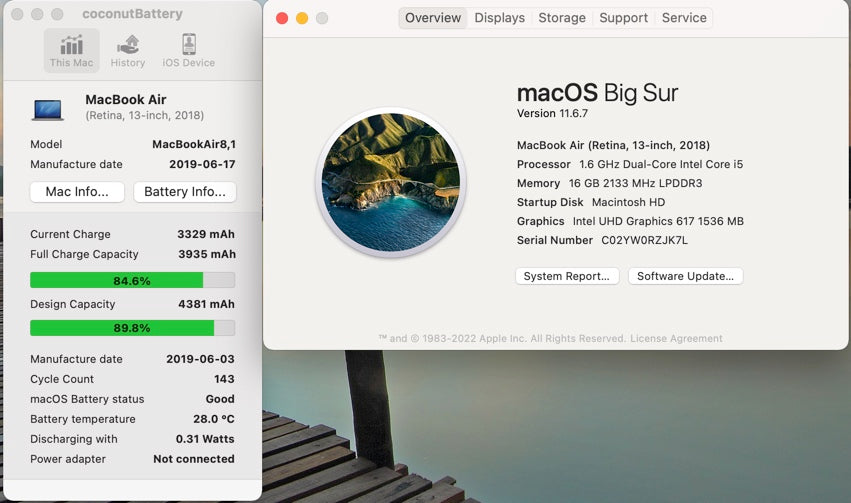Select the Macintosh HD startup disk value

point(628,202)
